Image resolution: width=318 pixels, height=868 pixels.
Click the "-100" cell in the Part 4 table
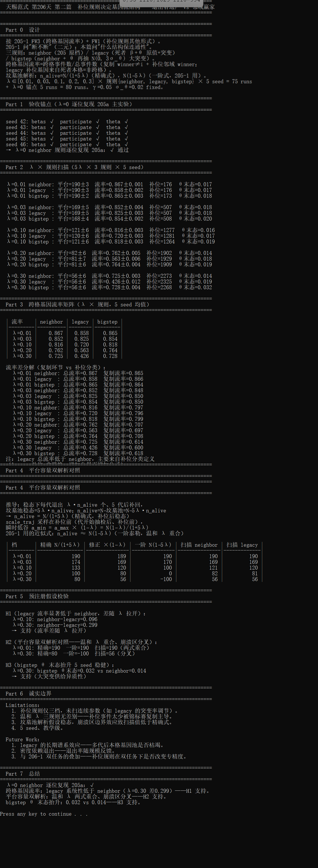pyautogui.click(x=166, y=579)
